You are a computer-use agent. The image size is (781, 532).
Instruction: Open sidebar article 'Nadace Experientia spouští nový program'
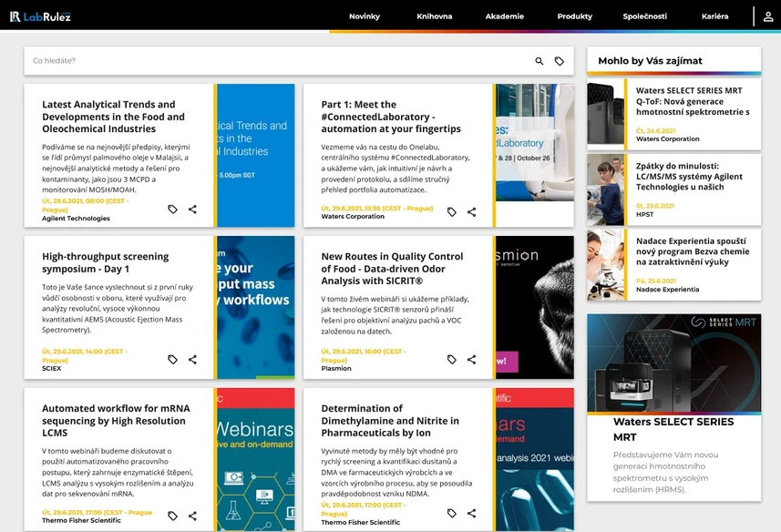pyautogui.click(x=693, y=251)
